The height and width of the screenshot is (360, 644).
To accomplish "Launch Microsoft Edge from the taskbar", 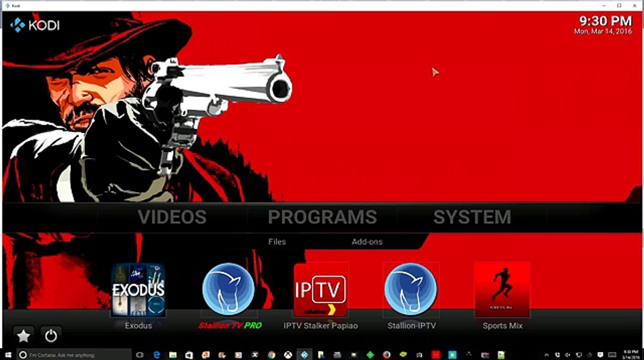I will 156,355.
